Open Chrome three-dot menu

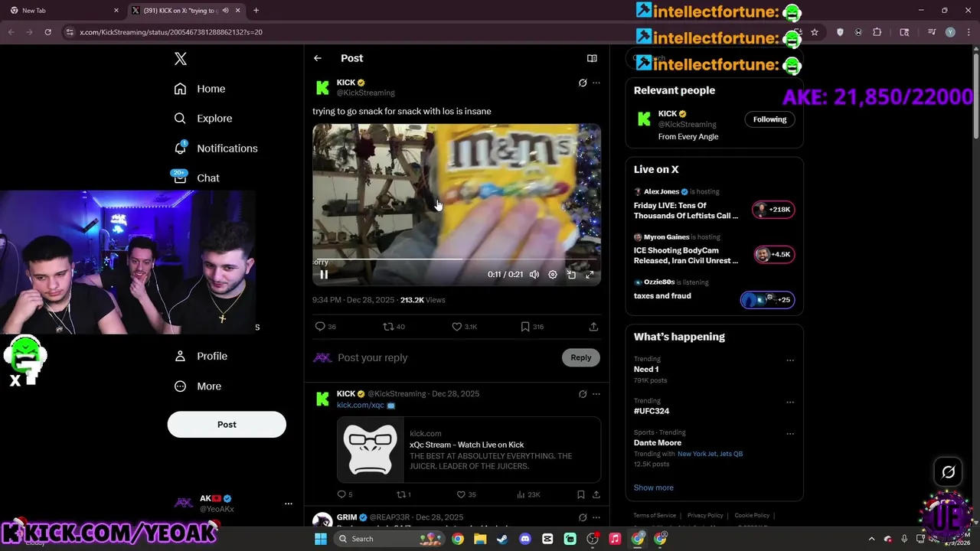tap(969, 32)
